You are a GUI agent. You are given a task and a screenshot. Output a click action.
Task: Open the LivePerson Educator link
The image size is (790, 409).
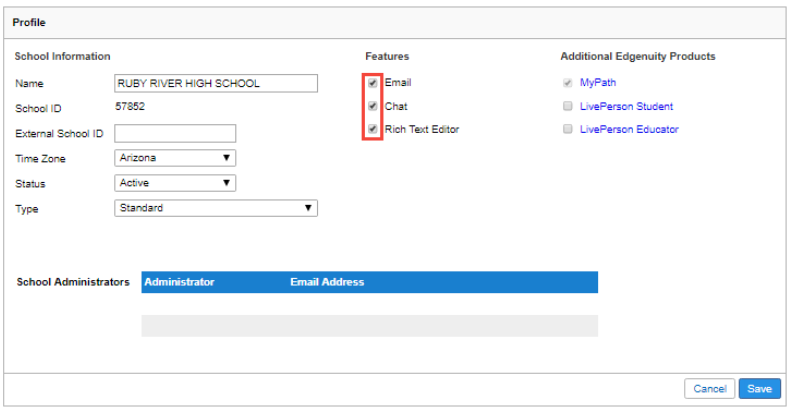pos(629,129)
